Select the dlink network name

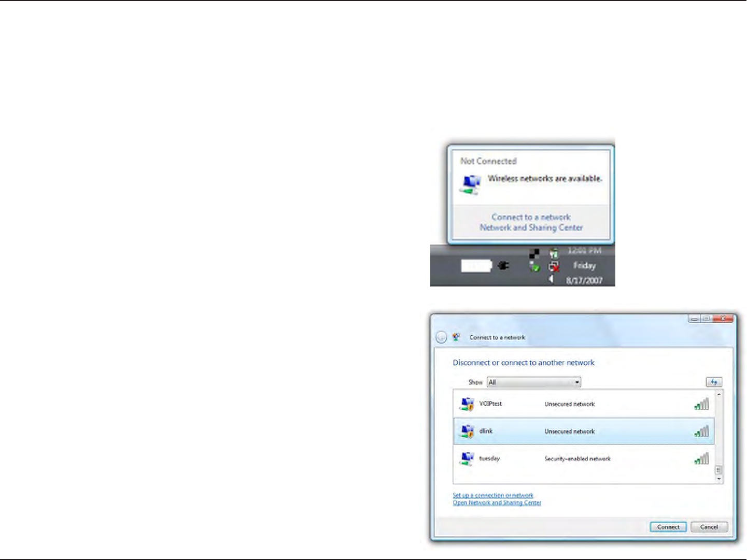pyautogui.click(x=486, y=431)
